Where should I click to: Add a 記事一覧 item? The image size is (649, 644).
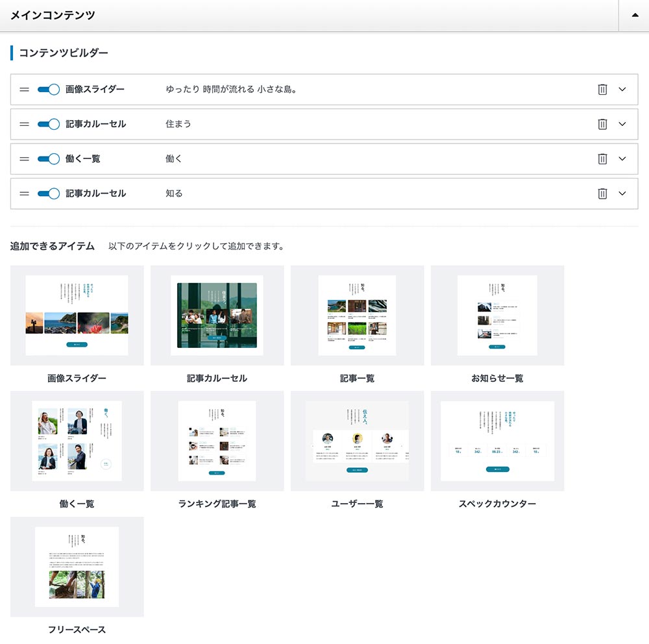(x=356, y=315)
